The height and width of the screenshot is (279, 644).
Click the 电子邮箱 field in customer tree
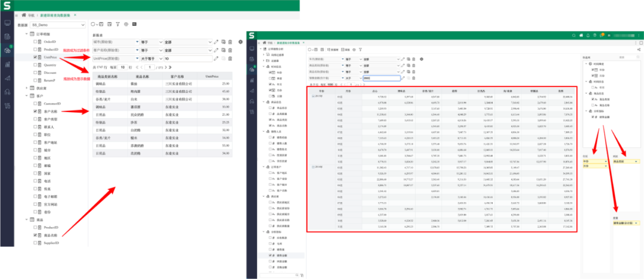pos(50,196)
